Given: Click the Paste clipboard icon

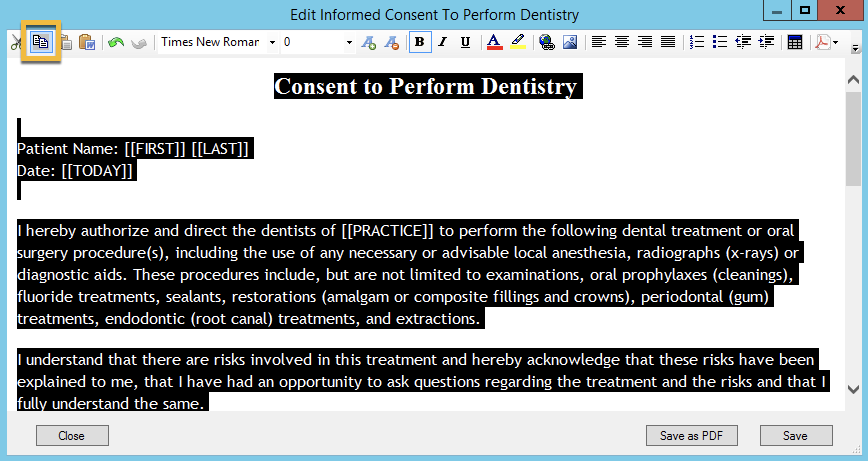Looking at the screenshot, I should click(66, 42).
